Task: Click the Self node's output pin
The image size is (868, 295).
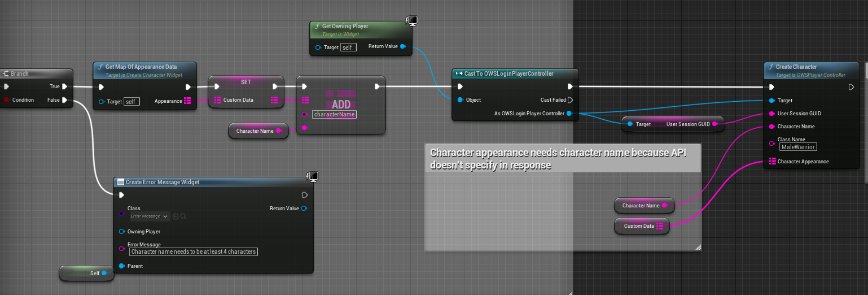Action: click(x=104, y=274)
